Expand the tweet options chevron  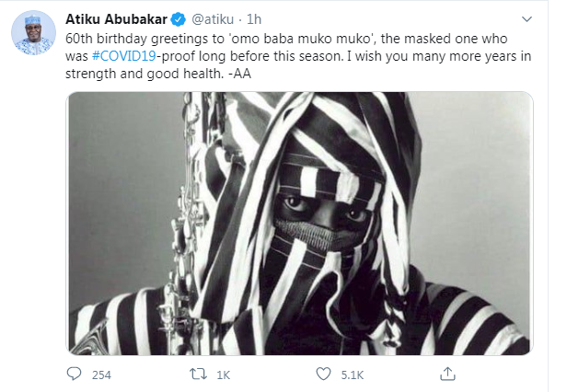click(x=526, y=18)
